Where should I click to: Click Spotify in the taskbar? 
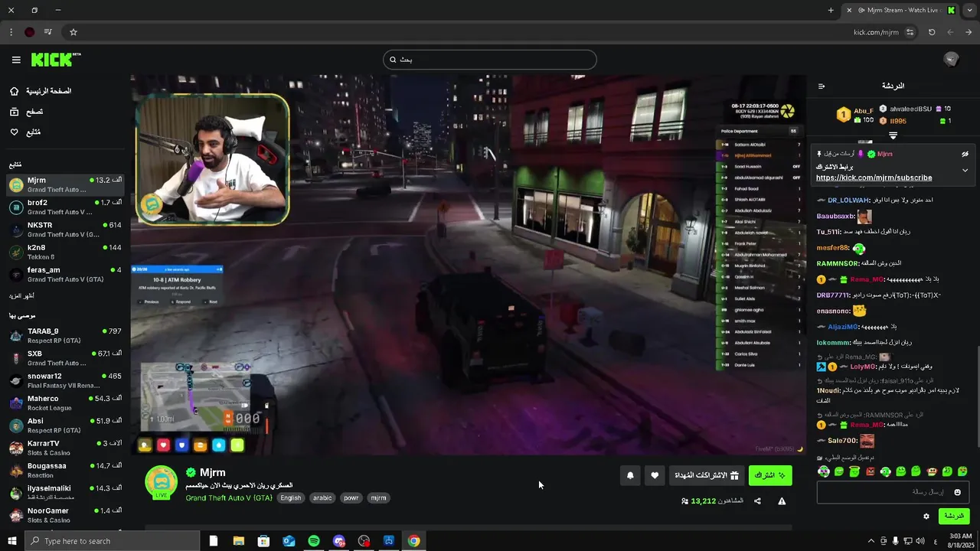(314, 541)
